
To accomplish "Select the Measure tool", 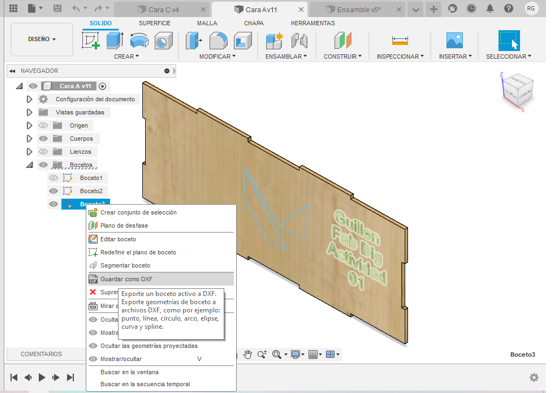I will 400,41.
